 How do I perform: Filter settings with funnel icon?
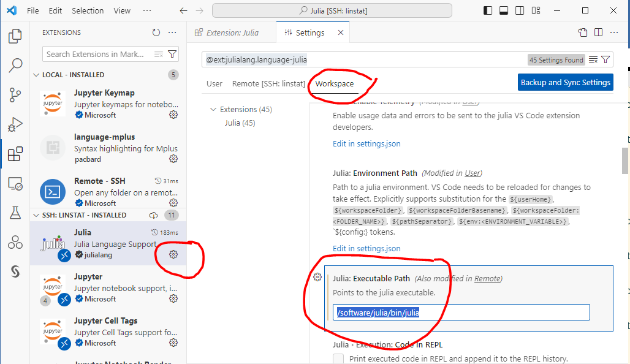point(605,60)
